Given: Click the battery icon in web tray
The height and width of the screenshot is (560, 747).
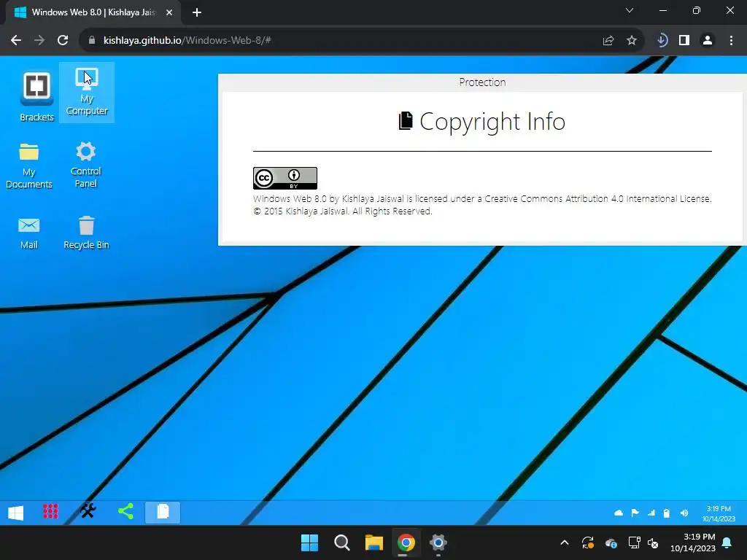Looking at the screenshot, I should click(x=667, y=513).
